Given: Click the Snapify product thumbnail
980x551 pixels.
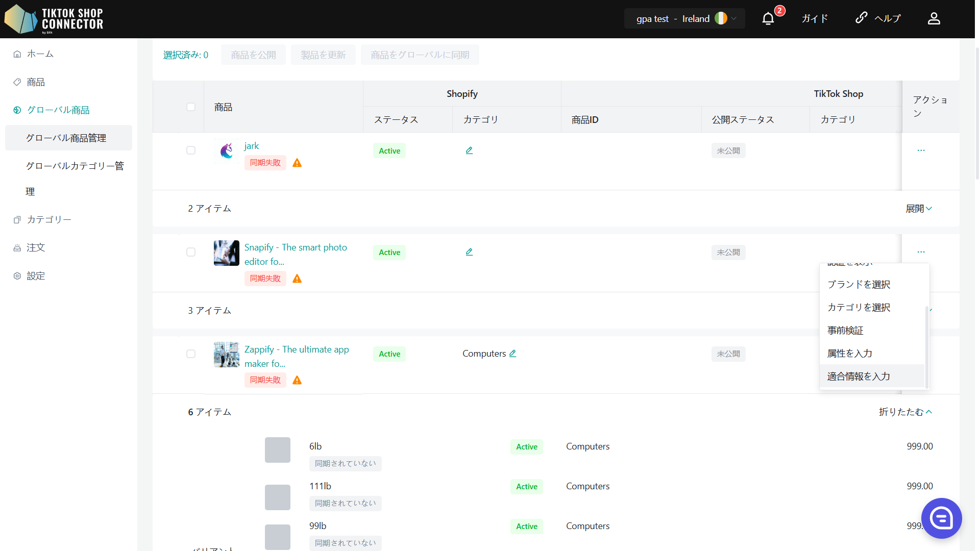Looking at the screenshot, I should tap(227, 253).
